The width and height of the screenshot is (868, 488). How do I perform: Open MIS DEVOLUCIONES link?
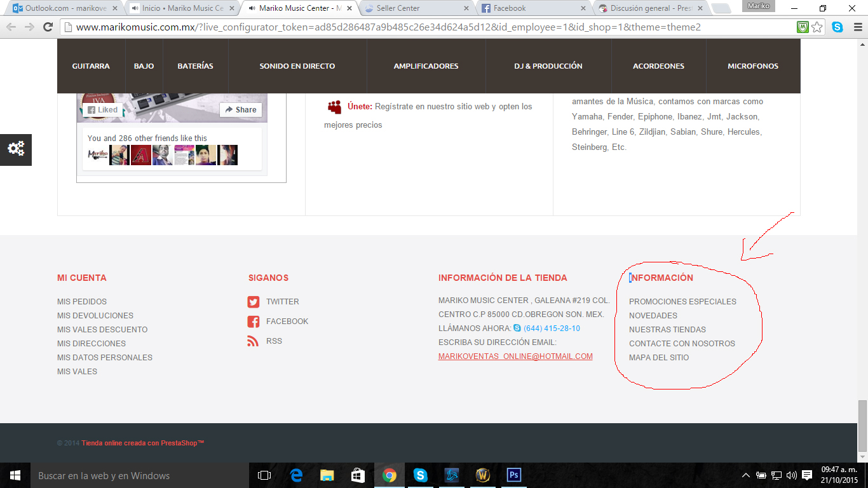pos(95,316)
